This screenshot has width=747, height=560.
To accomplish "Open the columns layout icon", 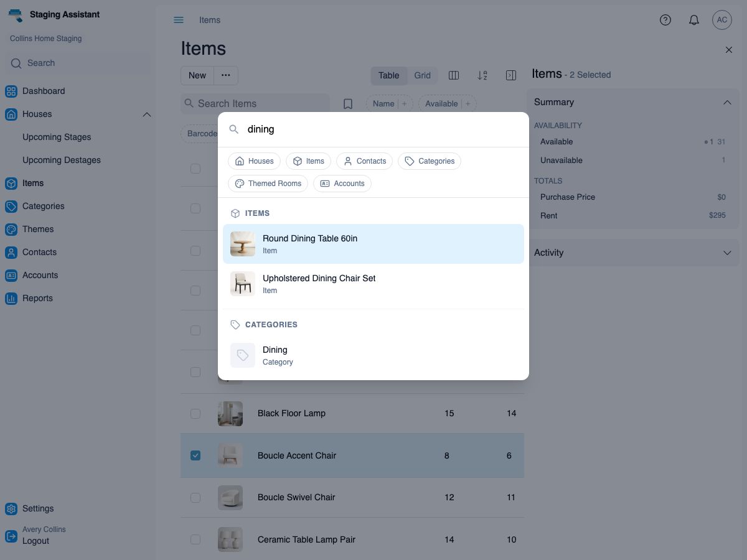I will [454, 75].
